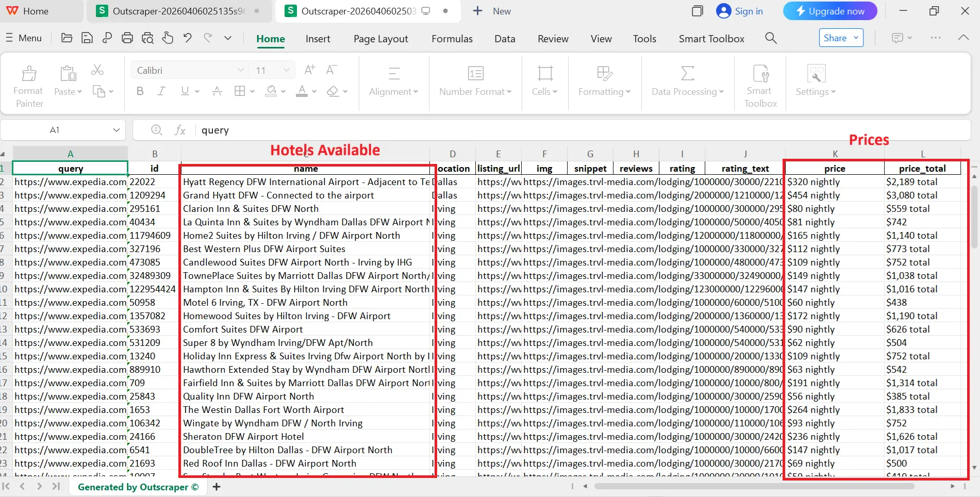The width and height of the screenshot is (980, 497).
Task: Toggle italic formatting
Action: 161,91
